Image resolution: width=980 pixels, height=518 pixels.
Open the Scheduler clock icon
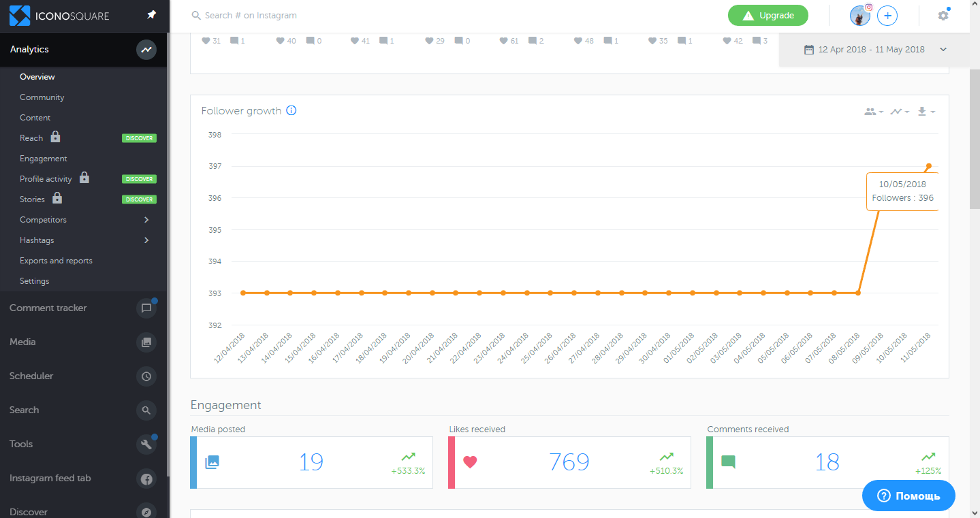pyautogui.click(x=146, y=376)
